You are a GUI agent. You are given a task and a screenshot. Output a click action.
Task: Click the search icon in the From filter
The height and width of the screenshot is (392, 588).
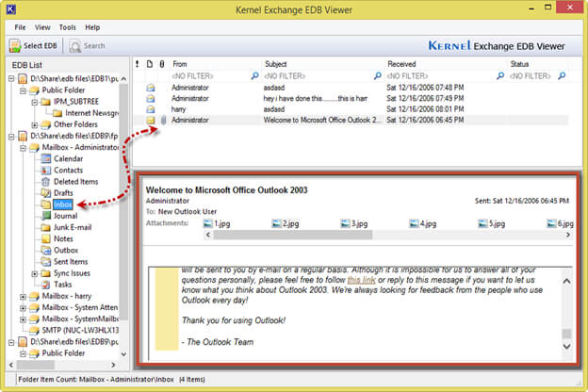click(256, 75)
